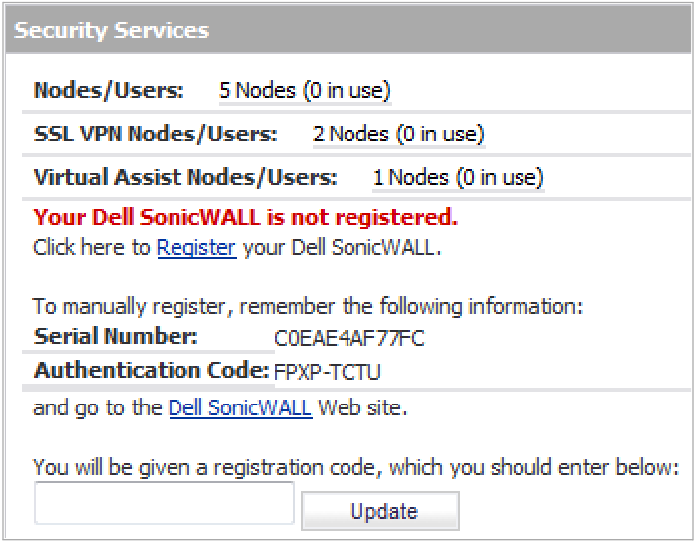Click the 'Click here to' text before Register
This screenshot has width=695, height=542.
(92, 247)
